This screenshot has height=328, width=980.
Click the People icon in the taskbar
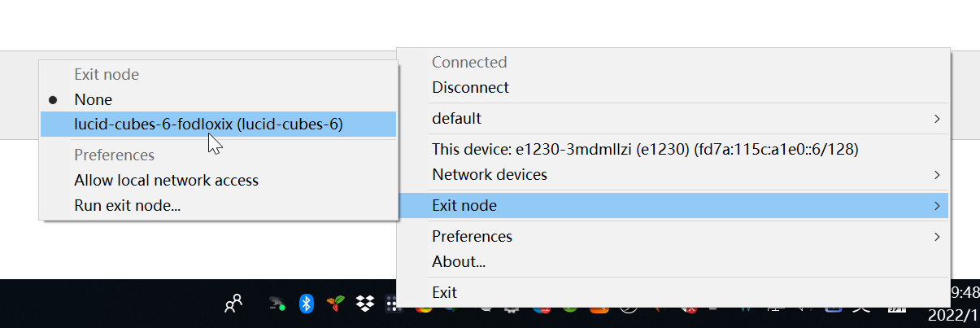pos(233,304)
